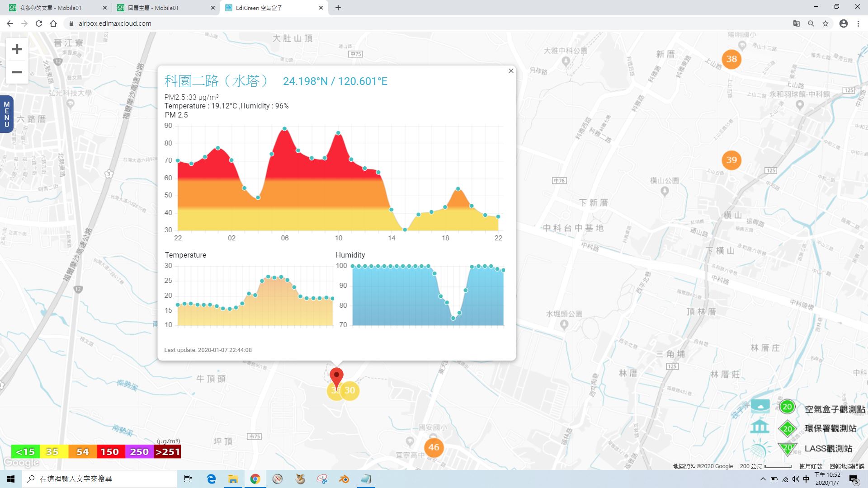This screenshot has width=868, height=488.
Task: Click the address bar airbox.edimaxcloud.com
Action: 115,23
